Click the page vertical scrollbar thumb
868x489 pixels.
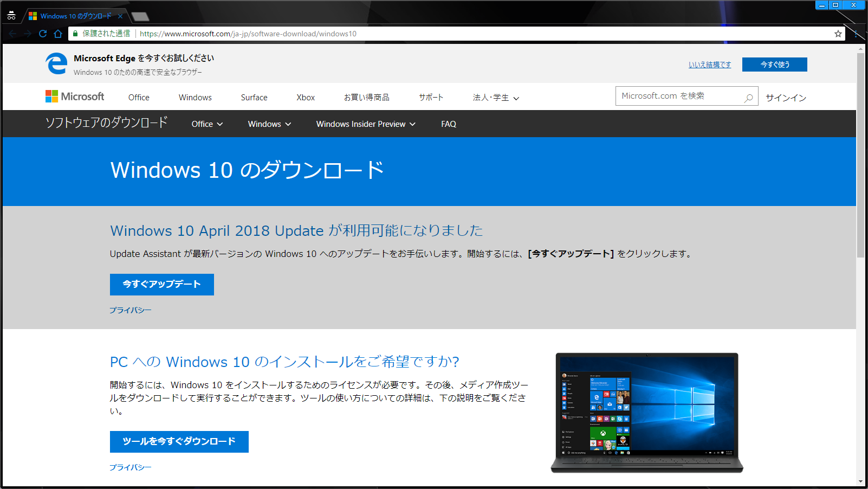[860, 155]
